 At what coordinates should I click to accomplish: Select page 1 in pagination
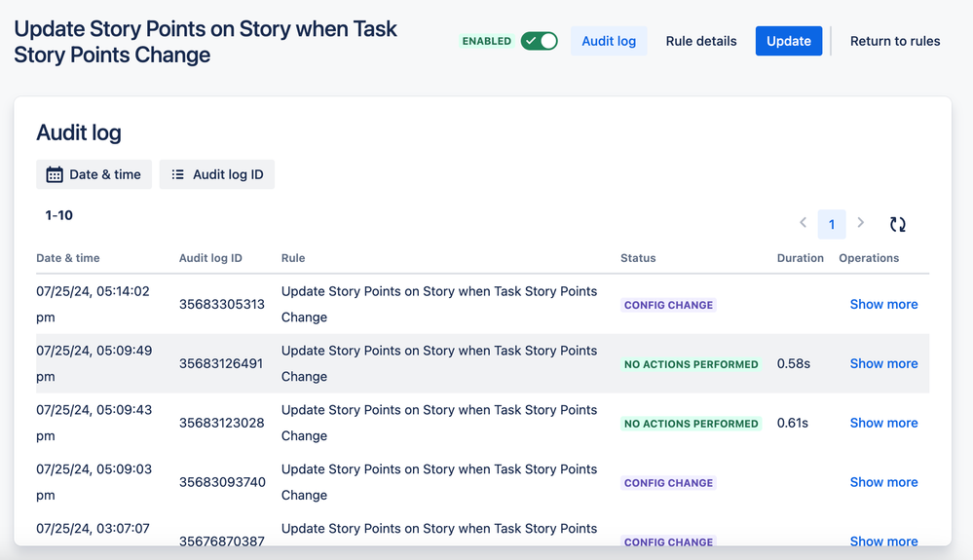tap(832, 224)
